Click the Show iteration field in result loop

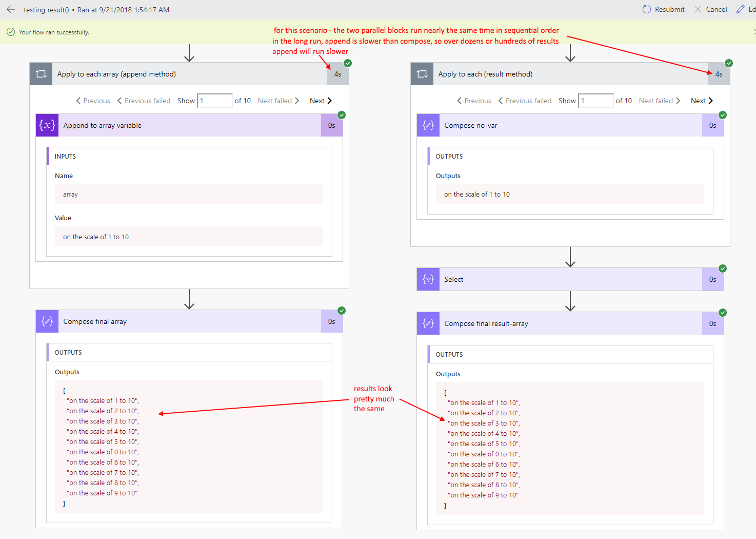click(x=596, y=101)
